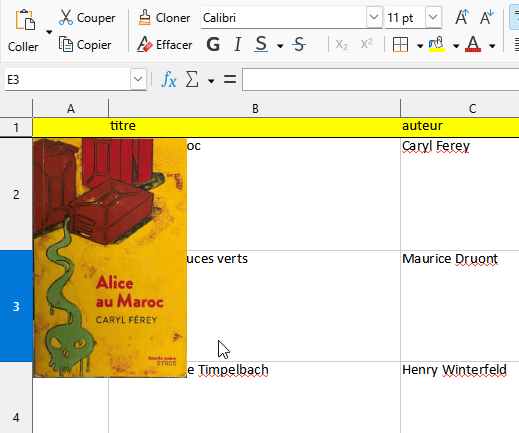The width and height of the screenshot is (519, 433).
Task: Select the cell 'Henry Winterfeld'
Action: click(460, 398)
